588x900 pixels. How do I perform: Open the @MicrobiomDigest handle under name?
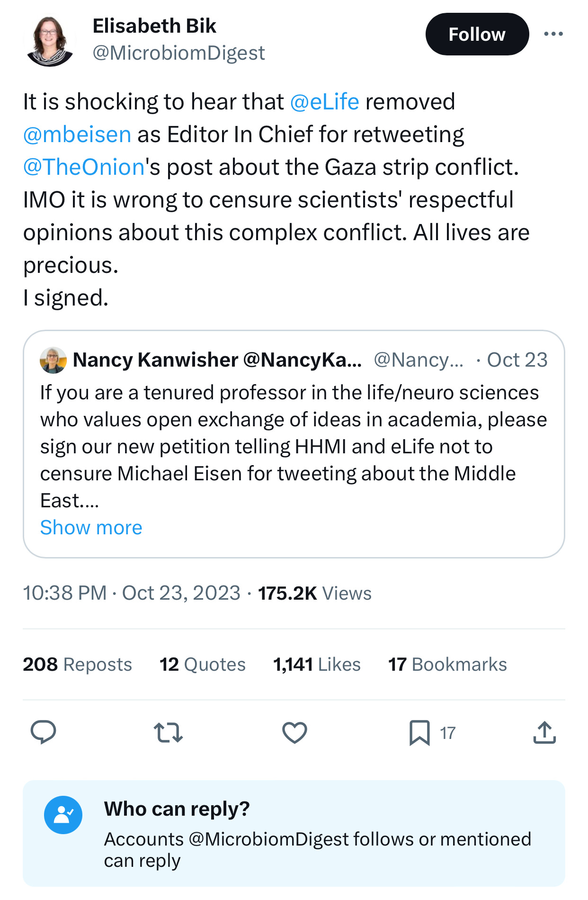coord(178,53)
